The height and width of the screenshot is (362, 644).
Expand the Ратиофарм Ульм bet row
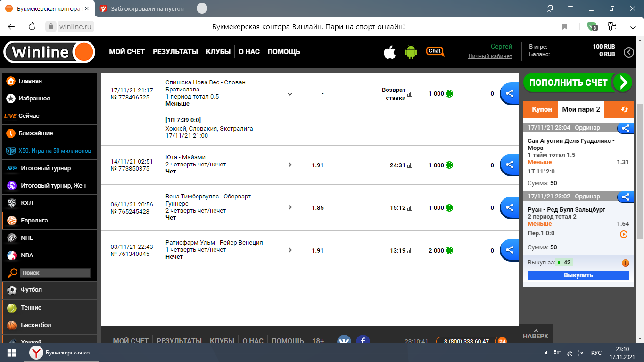coord(290,250)
